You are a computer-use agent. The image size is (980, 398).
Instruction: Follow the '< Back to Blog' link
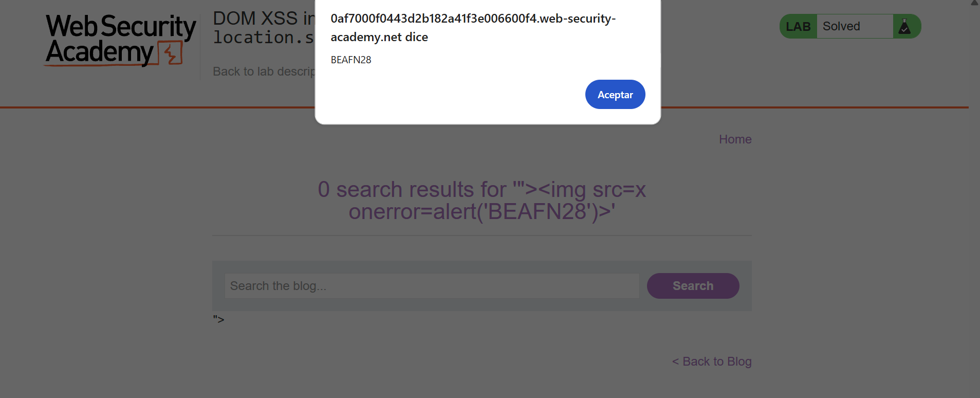tap(712, 361)
